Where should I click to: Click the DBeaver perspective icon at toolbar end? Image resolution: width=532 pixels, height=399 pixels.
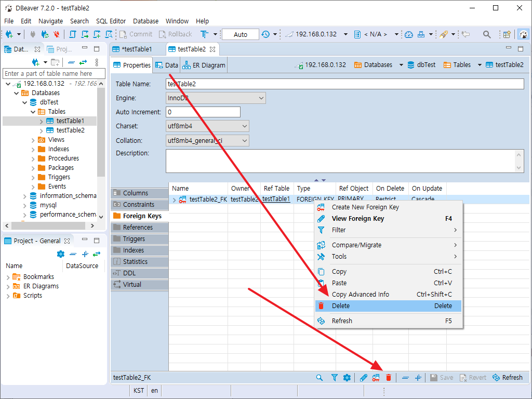523,34
